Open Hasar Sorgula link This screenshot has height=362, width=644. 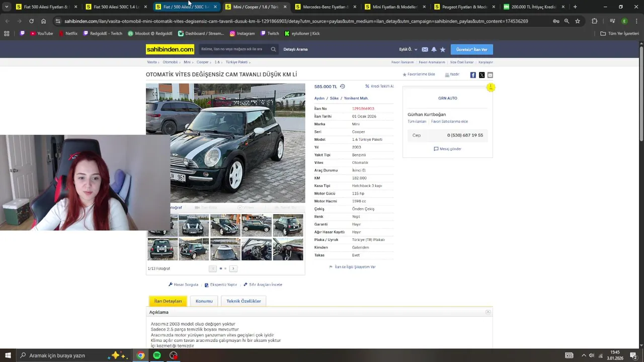183,285
